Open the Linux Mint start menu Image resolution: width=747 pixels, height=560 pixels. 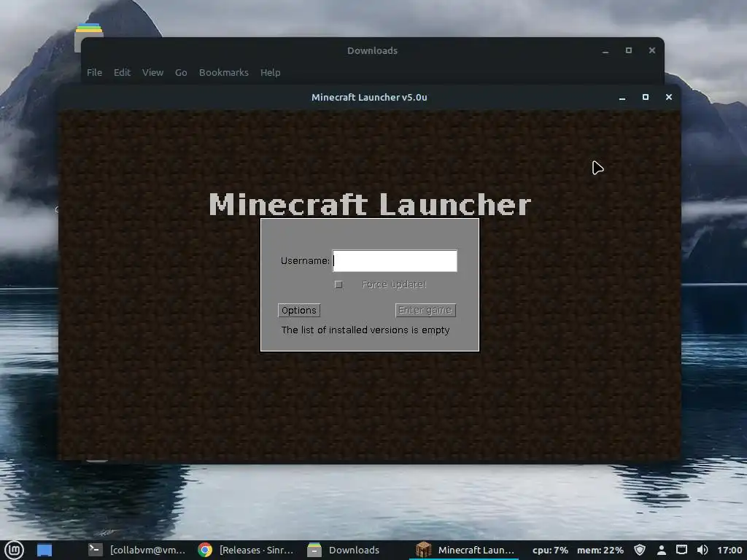tap(15, 550)
